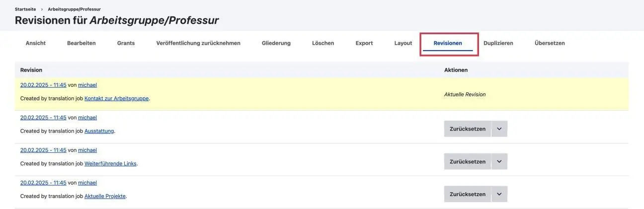644x209 pixels.
Task: Select the Revisionen tab
Action: click(448, 43)
